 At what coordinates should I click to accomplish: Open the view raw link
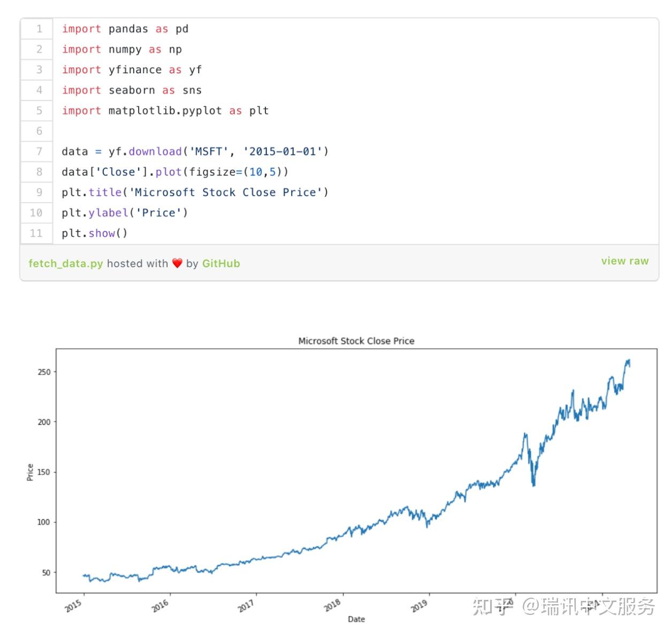624,261
